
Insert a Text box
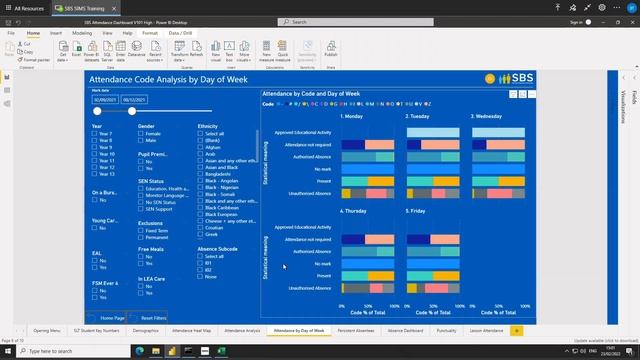click(229, 51)
